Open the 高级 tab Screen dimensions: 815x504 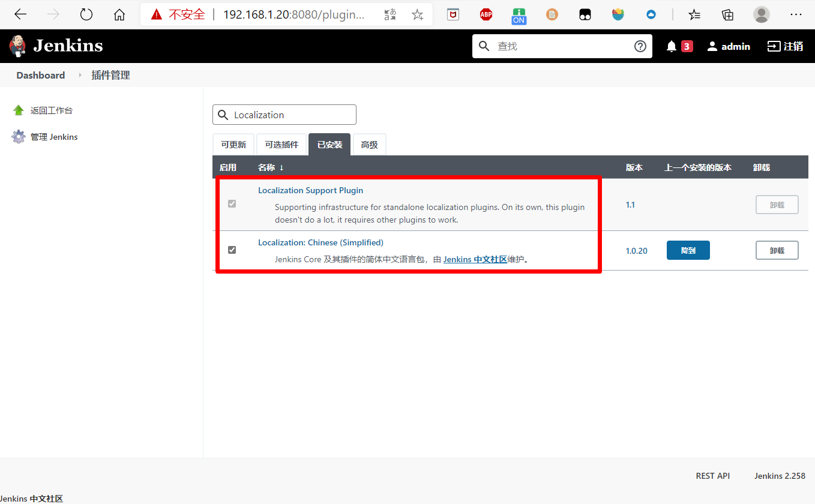tap(369, 145)
